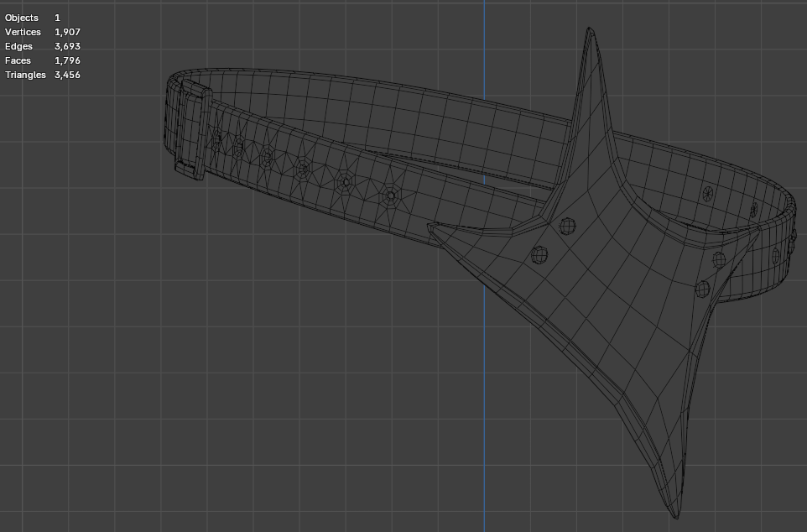Select the belt buckle loop on the wireframe
This screenshot has width=807, height=532.
click(192, 130)
